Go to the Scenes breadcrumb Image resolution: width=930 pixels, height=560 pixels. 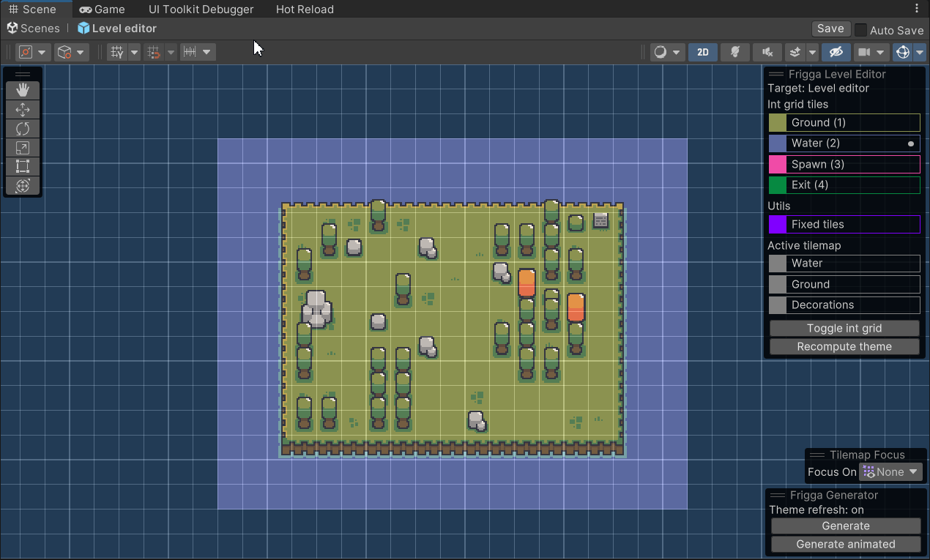click(40, 29)
